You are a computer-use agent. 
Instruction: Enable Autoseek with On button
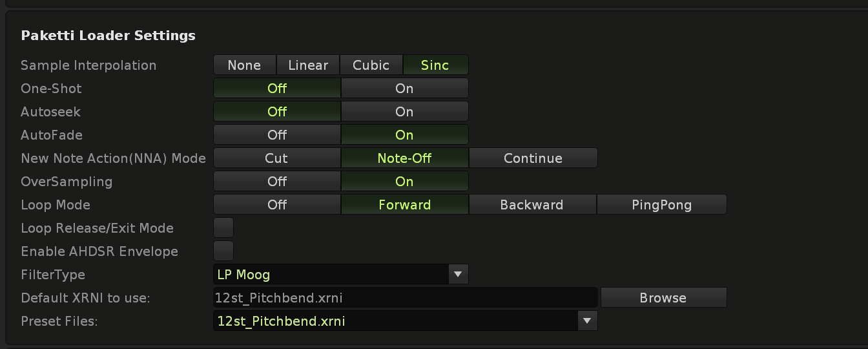coord(404,112)
